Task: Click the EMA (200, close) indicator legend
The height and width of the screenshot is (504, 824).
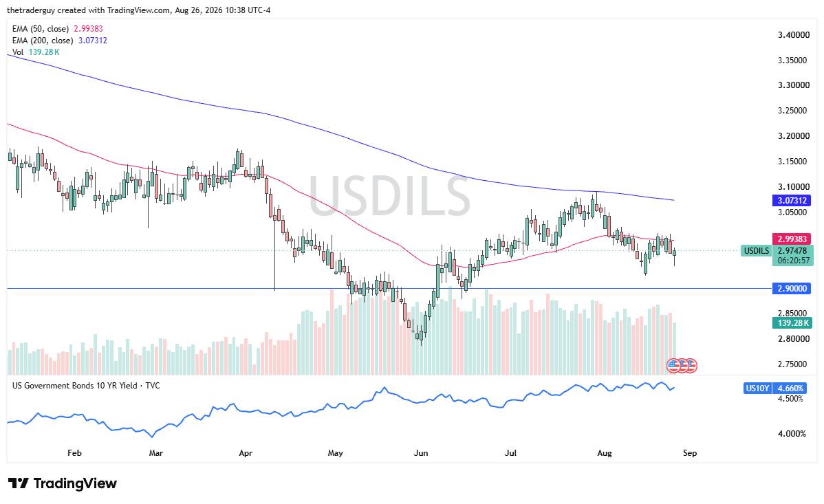Action: pos(59,41)
